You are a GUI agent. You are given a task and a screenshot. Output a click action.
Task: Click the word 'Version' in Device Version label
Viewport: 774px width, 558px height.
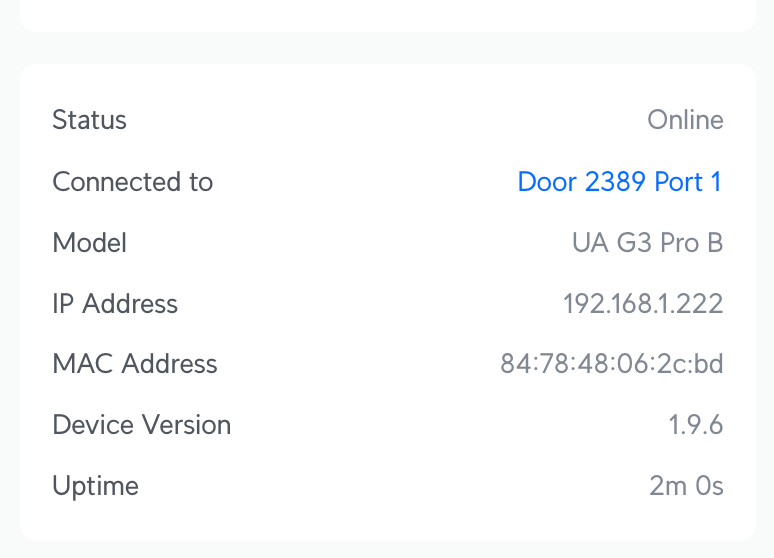pos(186,425)
